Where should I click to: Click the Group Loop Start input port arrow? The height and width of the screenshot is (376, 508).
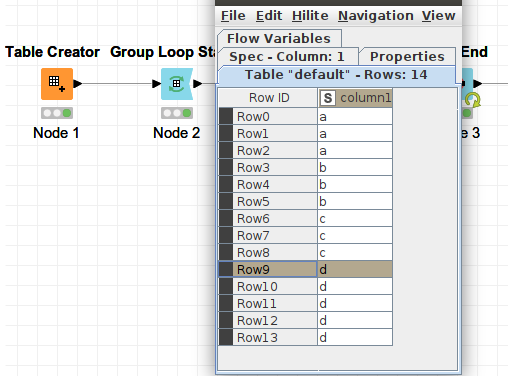point(156,84)
